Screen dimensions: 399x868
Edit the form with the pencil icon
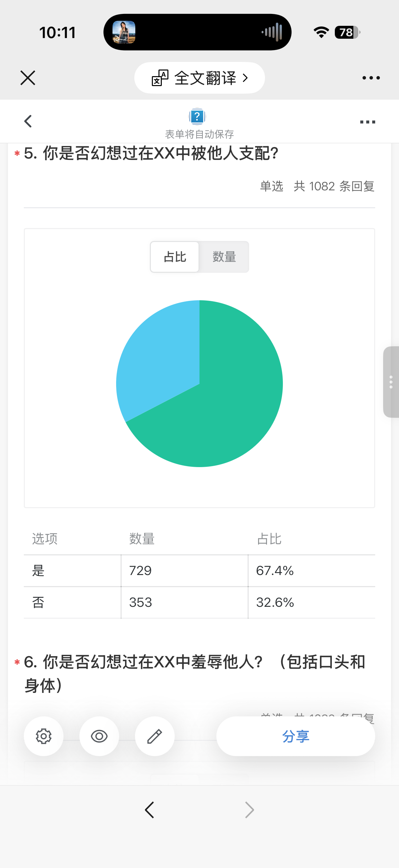pos(155,736)
